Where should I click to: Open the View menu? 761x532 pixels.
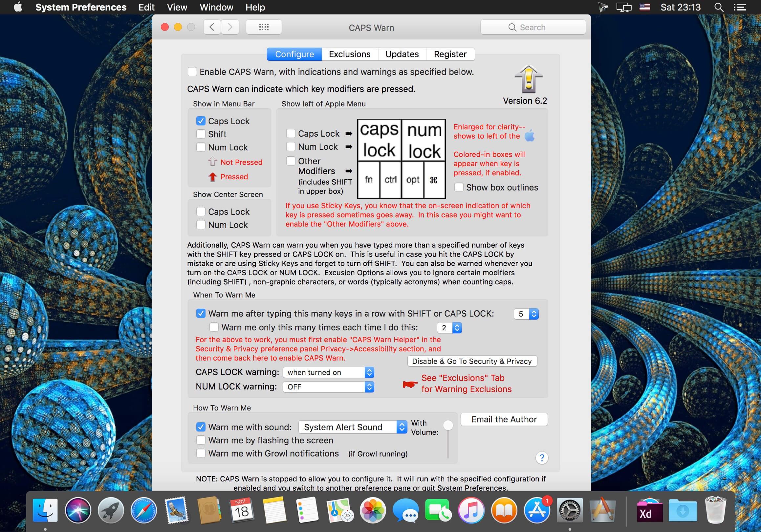click(x=177, y=7)
